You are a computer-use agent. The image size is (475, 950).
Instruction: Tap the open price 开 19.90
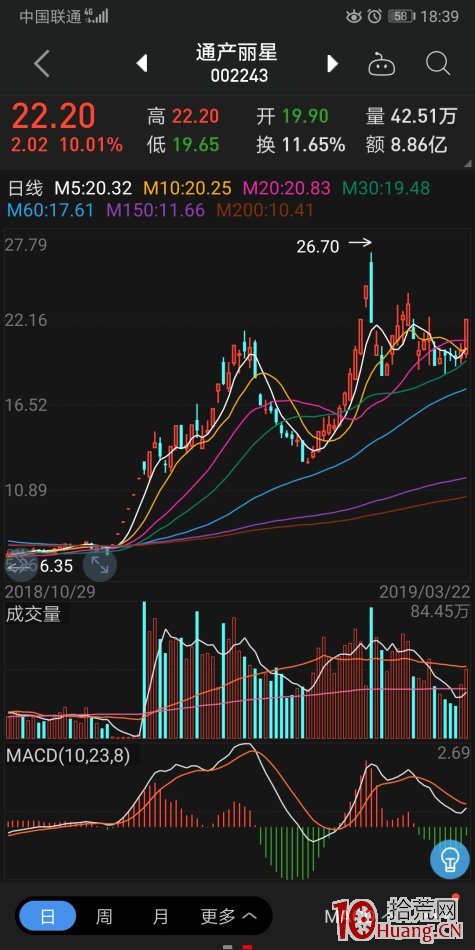292,116
